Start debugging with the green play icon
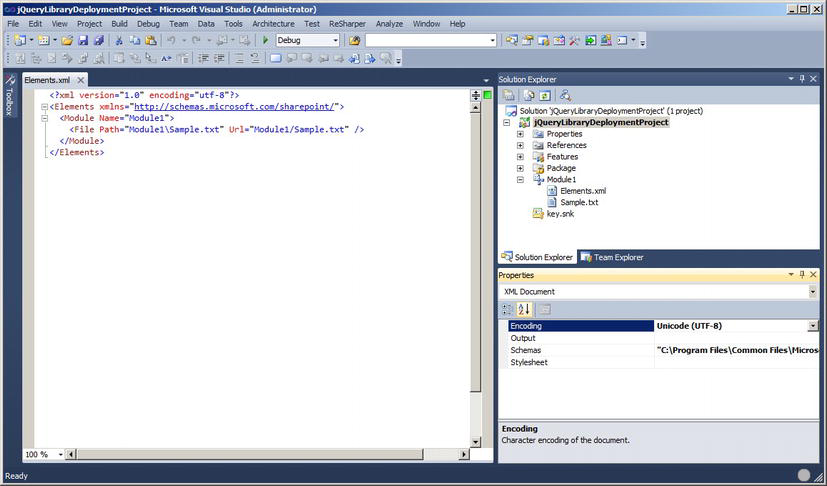 pos(265,40)
